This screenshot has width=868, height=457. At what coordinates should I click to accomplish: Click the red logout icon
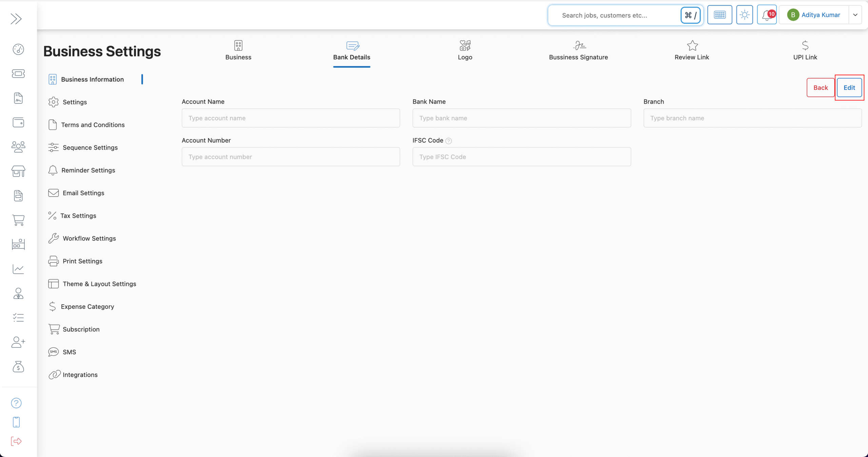pos(16,441)
